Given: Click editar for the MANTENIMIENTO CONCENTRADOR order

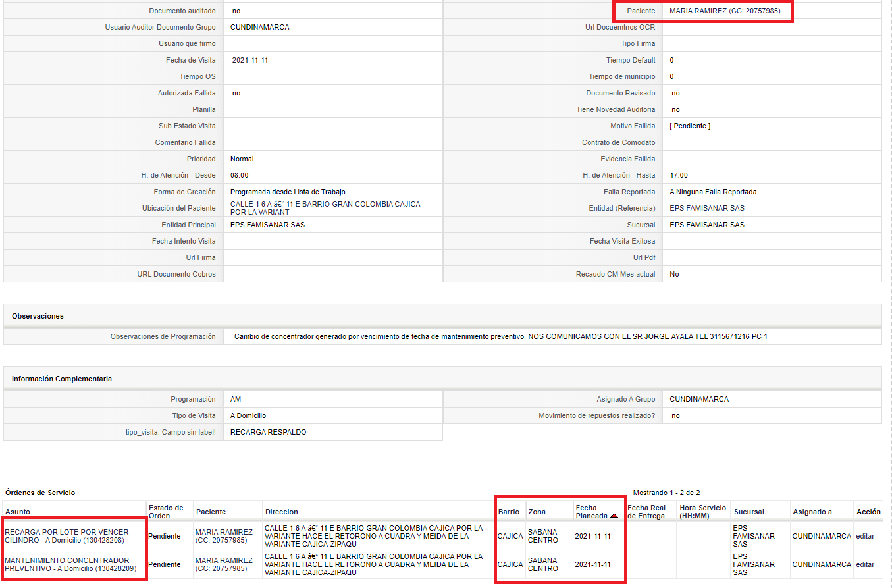Looking at the screenshot, I should [865, 564].
